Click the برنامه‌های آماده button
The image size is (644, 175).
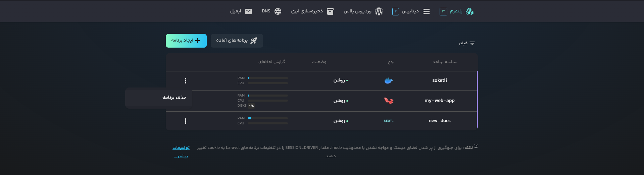point(237,41)
